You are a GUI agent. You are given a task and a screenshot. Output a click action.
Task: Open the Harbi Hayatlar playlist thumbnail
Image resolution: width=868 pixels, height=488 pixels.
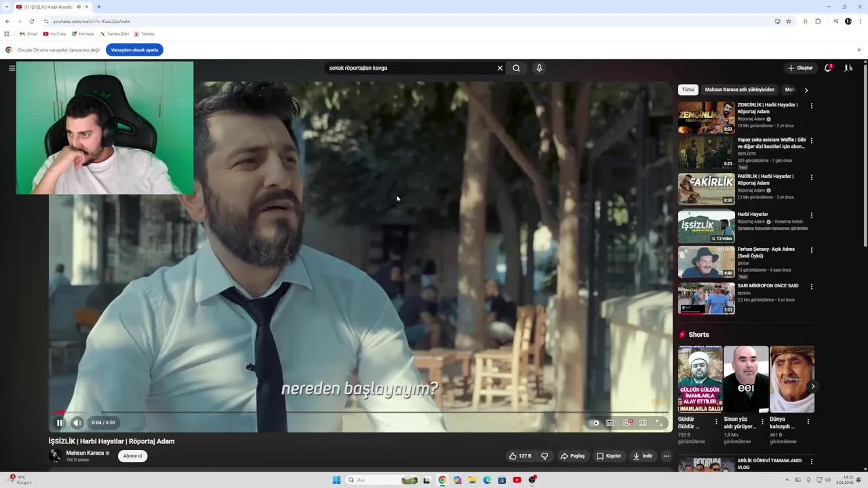tap(706, 226)
